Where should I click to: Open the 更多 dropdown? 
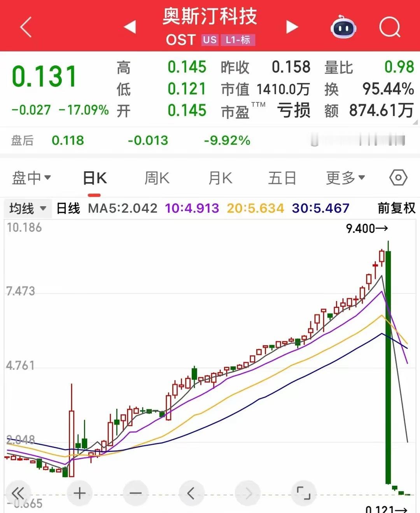345,178
